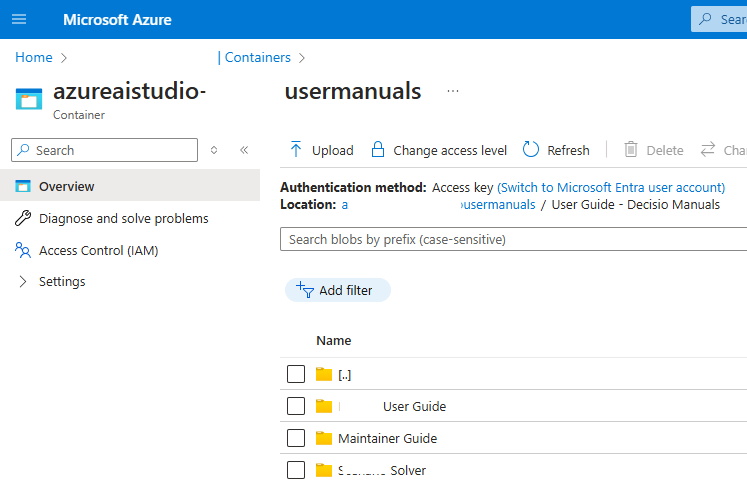Open the Maintainer Guide folder
The width and height of the screenshot is (747, 483).
387,438
